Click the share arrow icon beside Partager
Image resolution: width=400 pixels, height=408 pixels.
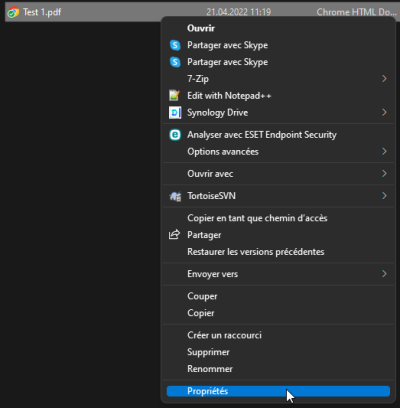[x=174, y=235]
